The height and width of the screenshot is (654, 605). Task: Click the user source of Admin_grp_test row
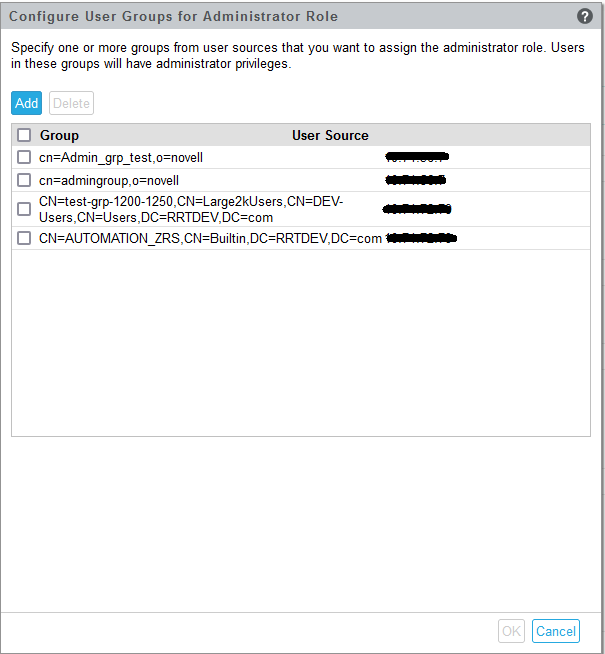tap(416, 158)
